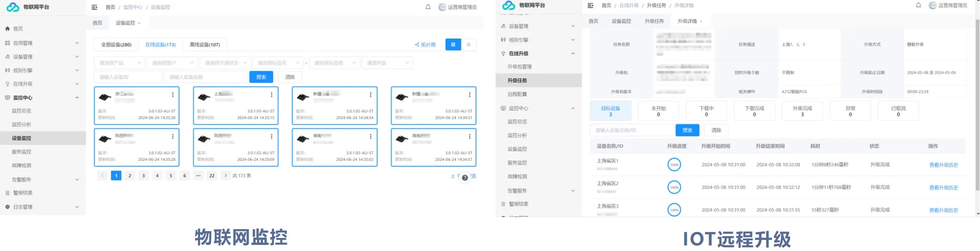Close the 升级详情 tab with its x icon
Screen dimensions: 980x251
point(701,21)
